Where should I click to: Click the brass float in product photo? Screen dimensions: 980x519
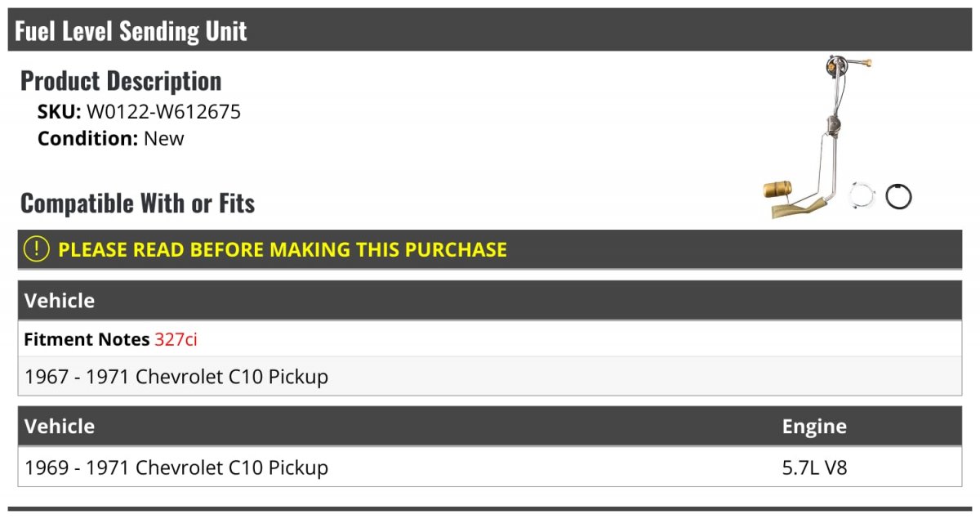(779, 190)
